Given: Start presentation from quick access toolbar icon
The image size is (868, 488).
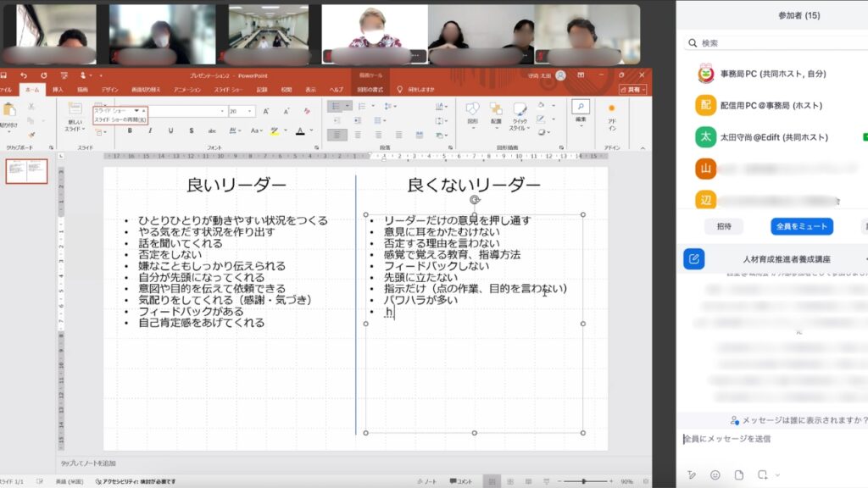Looking at the screenshot, I should pyautogui.click(x=64, y=75).
